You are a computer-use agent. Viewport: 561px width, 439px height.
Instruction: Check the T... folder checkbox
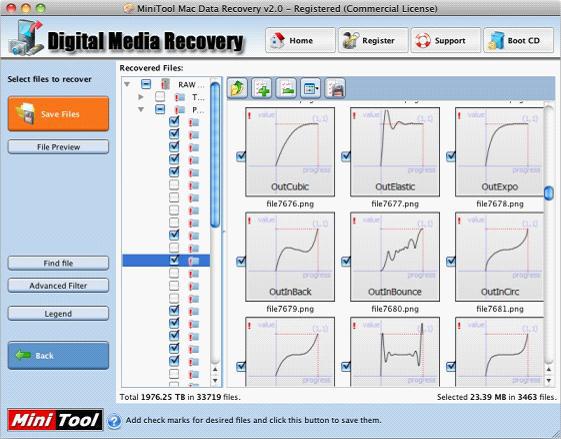(160, 97)
